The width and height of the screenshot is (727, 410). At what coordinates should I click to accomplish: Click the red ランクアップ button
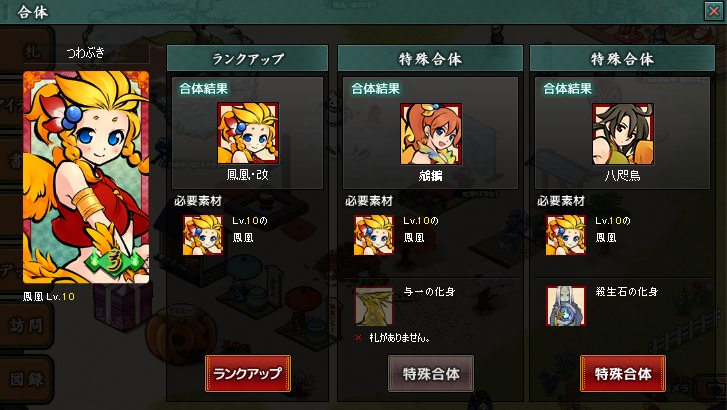click(x=248, y=373)
